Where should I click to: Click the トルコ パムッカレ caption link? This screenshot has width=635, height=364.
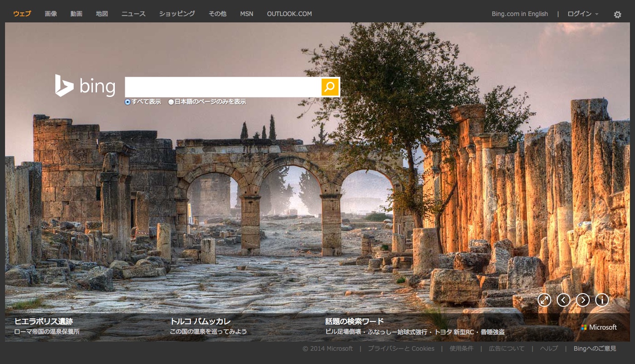point(200,321)
